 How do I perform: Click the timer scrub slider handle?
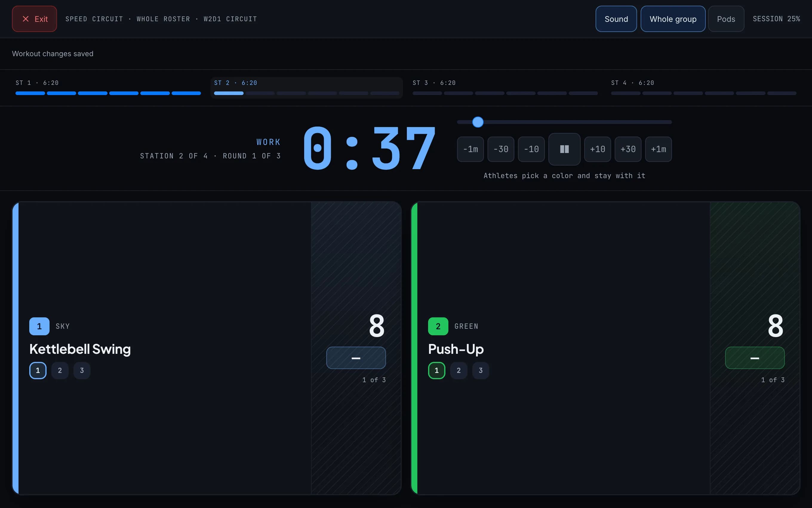pyautogui.click(x=478, y=122)
